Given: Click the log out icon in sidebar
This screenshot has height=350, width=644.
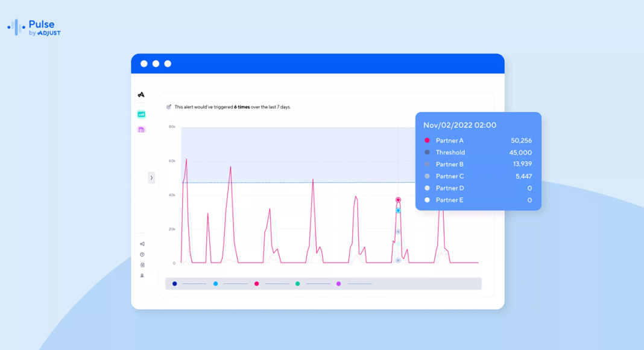Looking at the screenshot, I should (x=142, y=266).
